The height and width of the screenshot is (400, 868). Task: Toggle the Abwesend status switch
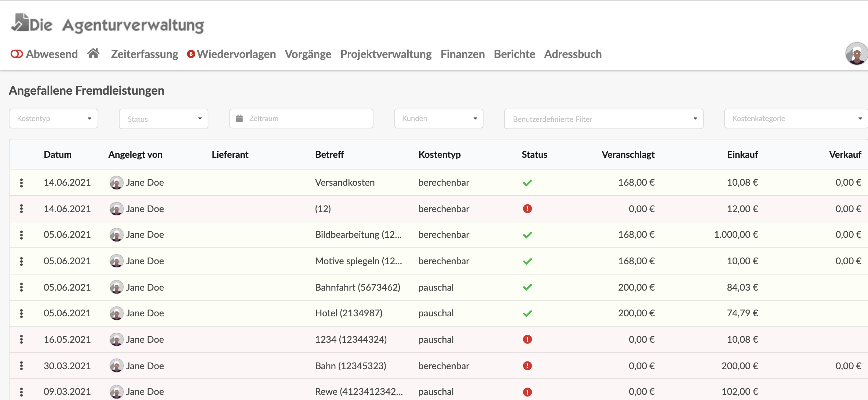[x=17, y=54]
